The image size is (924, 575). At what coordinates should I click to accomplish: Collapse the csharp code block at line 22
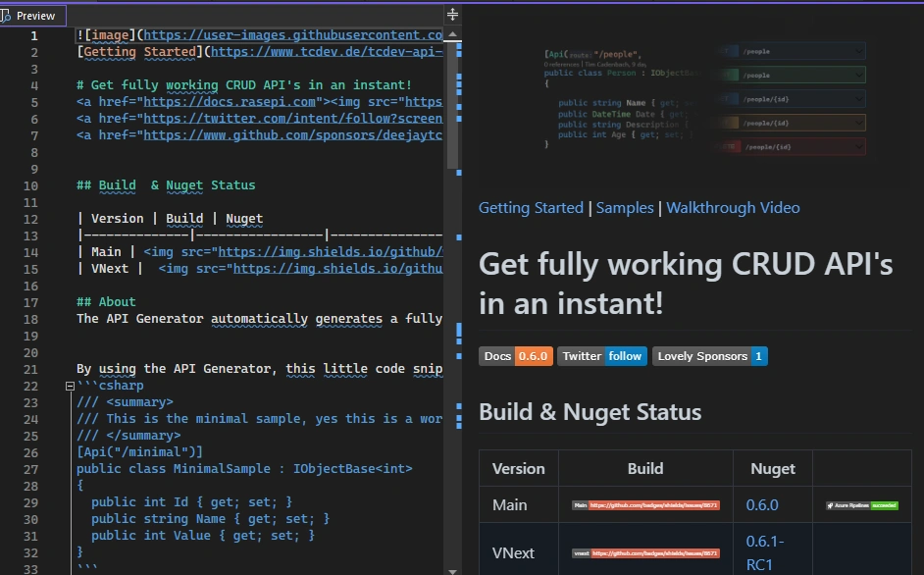pyautogui.click(x=70, y=386)
